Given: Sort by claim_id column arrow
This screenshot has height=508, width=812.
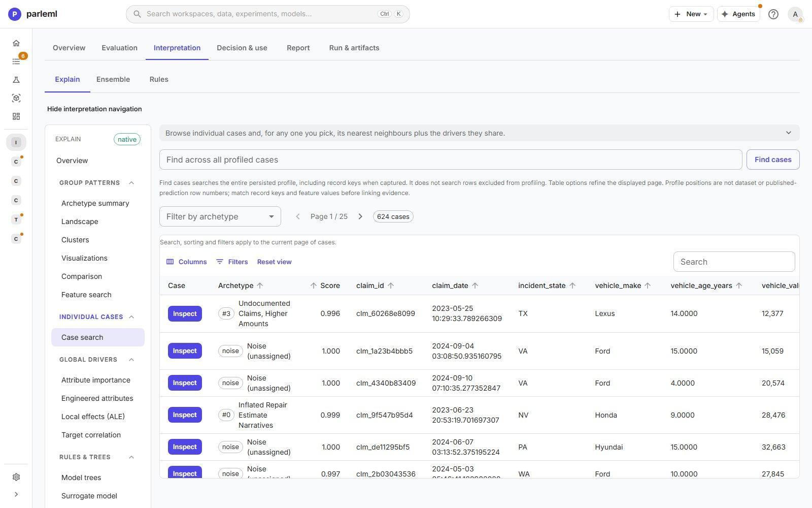Looking at the screenshot, I should [x=391, y=285].
